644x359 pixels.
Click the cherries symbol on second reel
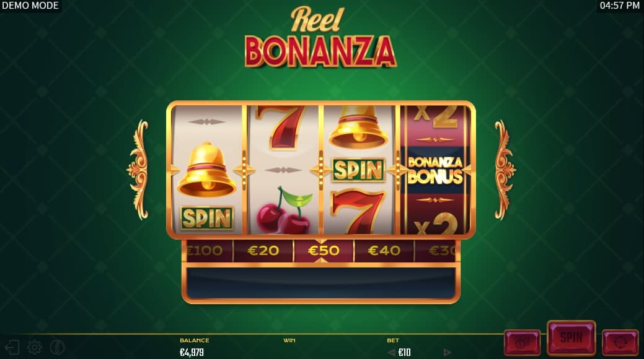coord(283,211)
